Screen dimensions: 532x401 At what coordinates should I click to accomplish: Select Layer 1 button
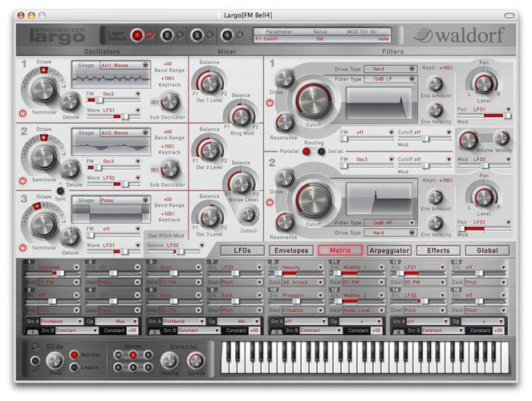click(x=137, y=35)
